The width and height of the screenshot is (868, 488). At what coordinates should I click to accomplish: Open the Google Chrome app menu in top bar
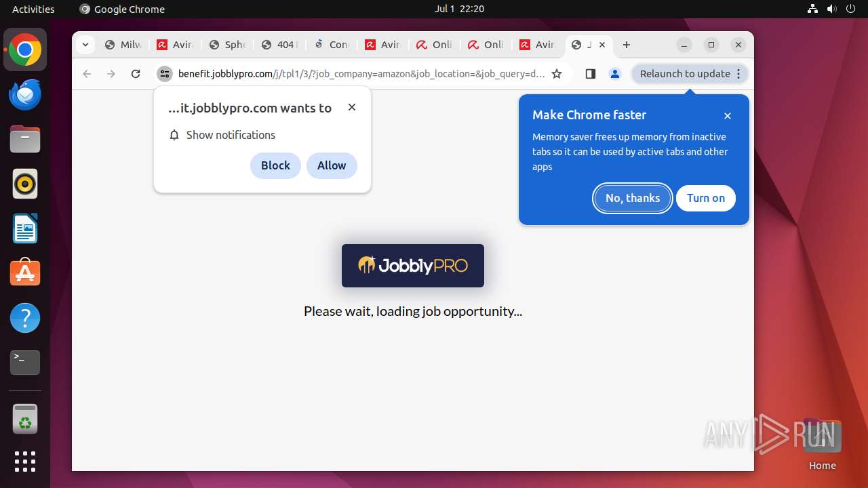pos(122,9)
